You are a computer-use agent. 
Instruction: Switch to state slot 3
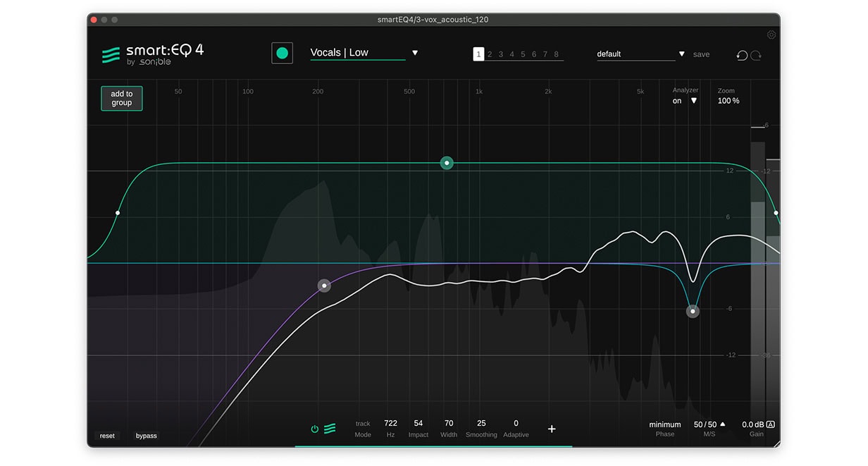click(500, 54)
